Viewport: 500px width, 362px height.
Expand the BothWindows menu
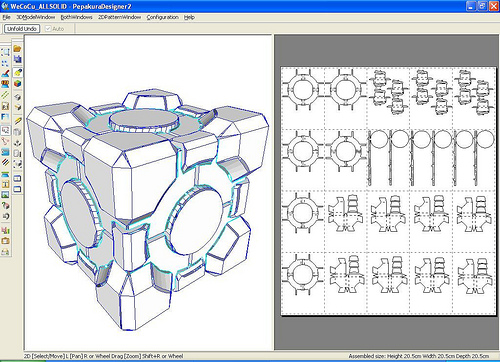click(76, 17)
